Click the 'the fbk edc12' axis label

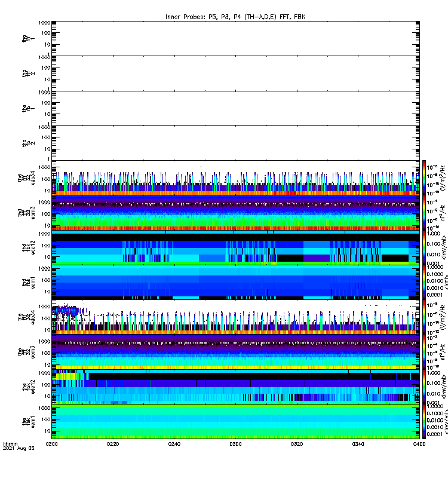click(x=29, y=387)
